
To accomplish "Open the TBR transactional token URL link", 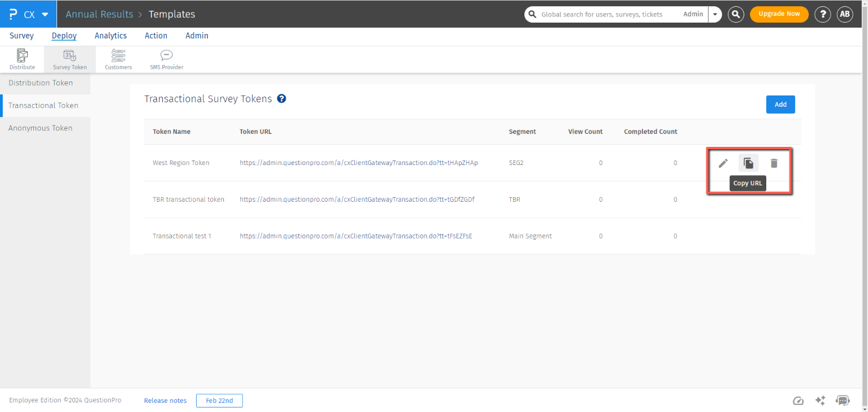I will 357,200.
